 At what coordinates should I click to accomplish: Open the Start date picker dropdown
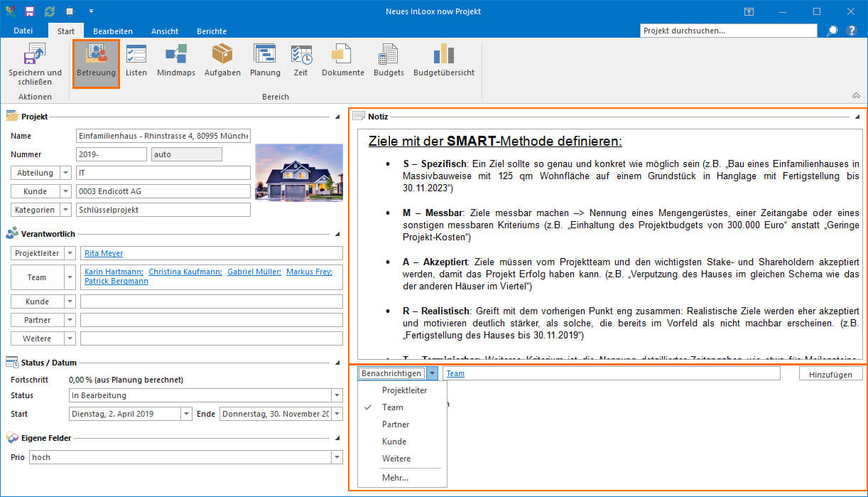[x=186, y=414]
